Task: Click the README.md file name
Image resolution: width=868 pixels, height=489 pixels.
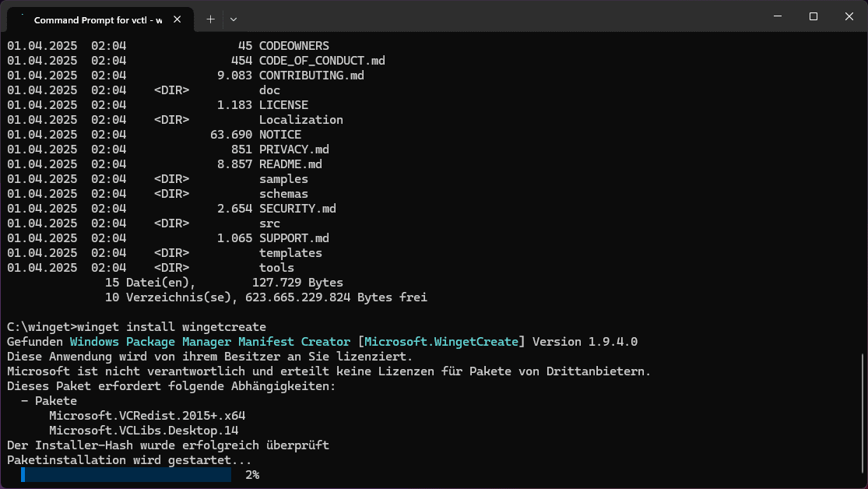Action: [x=290, y=164]
